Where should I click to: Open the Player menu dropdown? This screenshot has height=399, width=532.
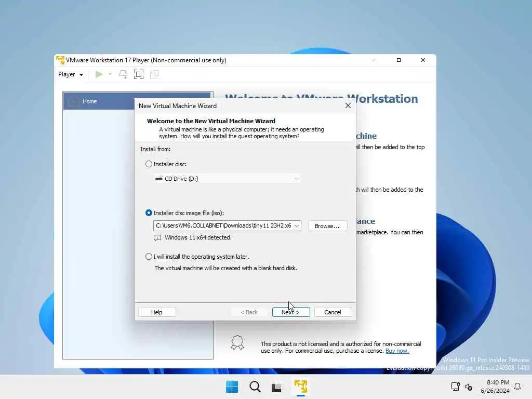click(71, 74)
